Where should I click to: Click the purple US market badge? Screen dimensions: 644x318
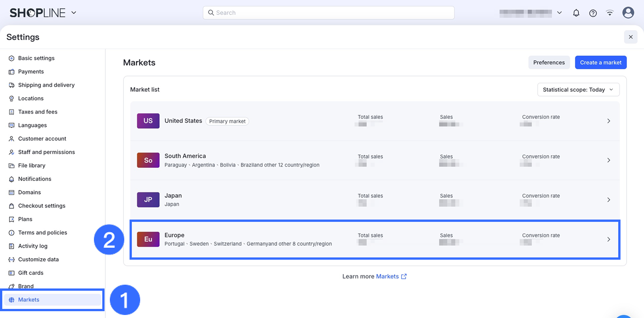coord(148,121)
